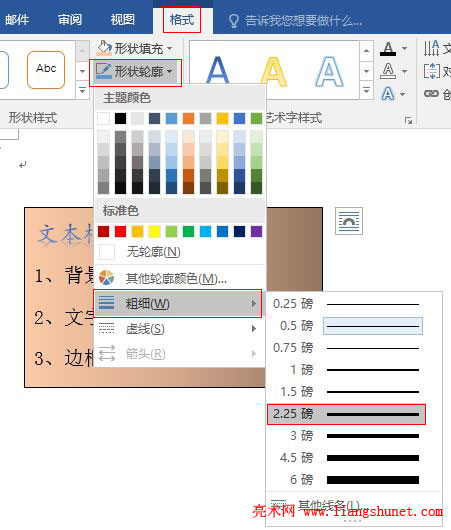The width and height of the screenshot is (451, 530).
Task: Expand the WordArt styles gallery
Action: 366,91
